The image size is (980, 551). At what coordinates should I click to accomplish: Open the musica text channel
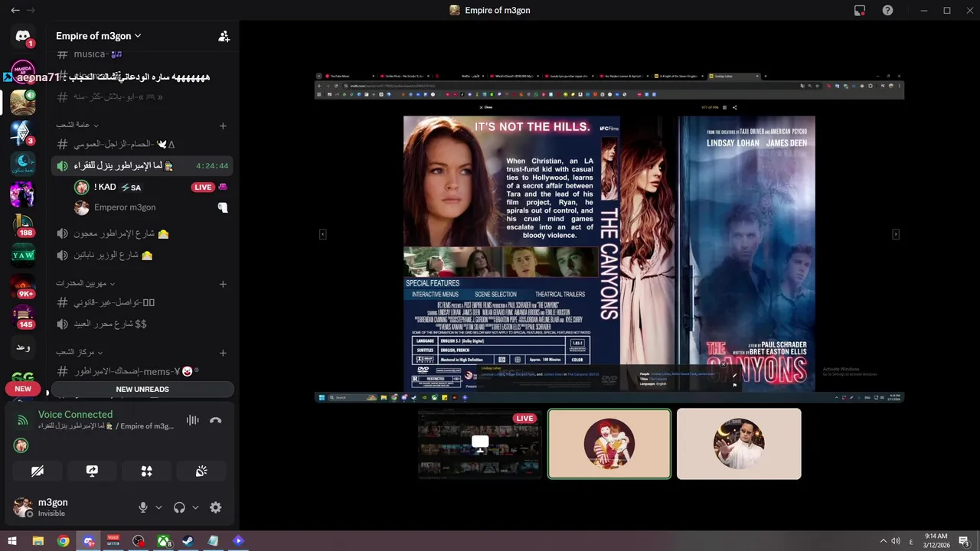142,54
